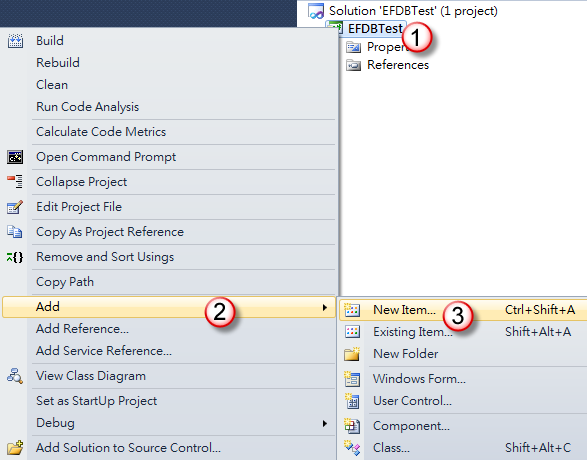Image resolution: width=587 pixels, height=460 pixels.
Task: Select the EFDBTest project node
Action: coord(375,28)
